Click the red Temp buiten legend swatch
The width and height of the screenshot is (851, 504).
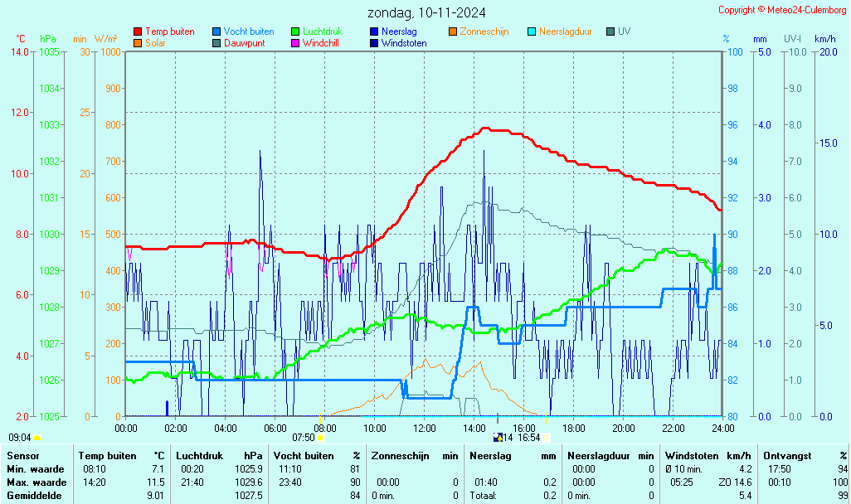[x=138, y=32]
